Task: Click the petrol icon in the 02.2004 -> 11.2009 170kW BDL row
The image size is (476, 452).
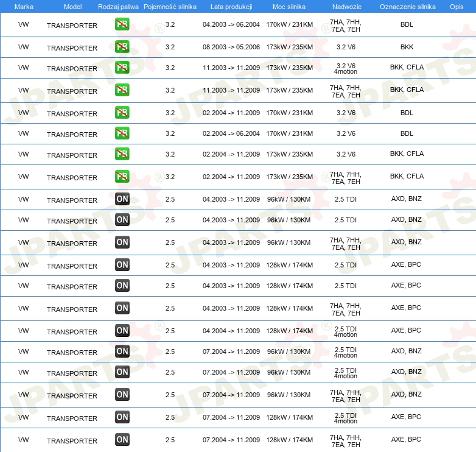Action: tap(122, 113)
